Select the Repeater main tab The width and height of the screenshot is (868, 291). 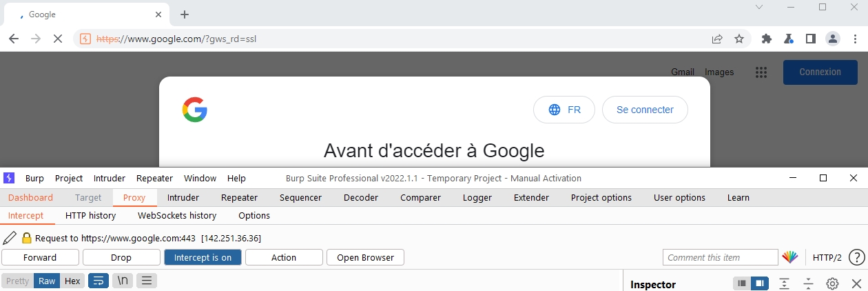pos(239,197)
